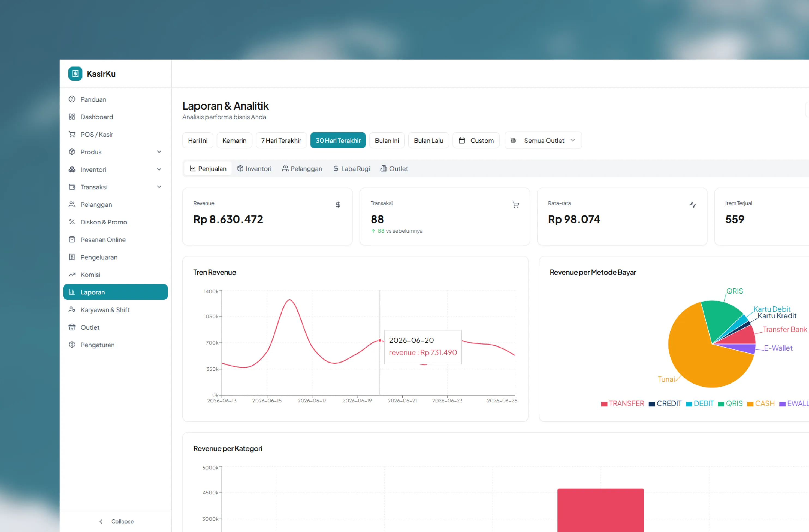
Task: Open Diskon & Promo percent icon
Action: pyautogui.click(x=72, y=222)
